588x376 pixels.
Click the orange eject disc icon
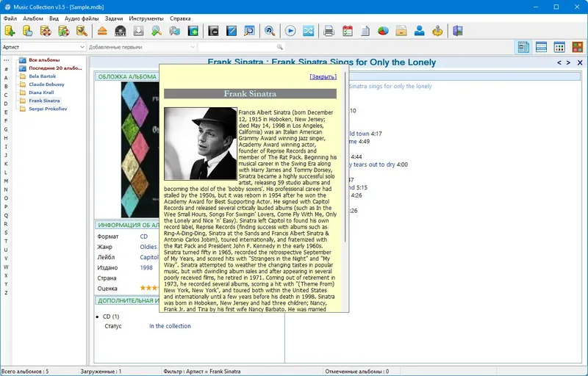[x=102, y=31]
